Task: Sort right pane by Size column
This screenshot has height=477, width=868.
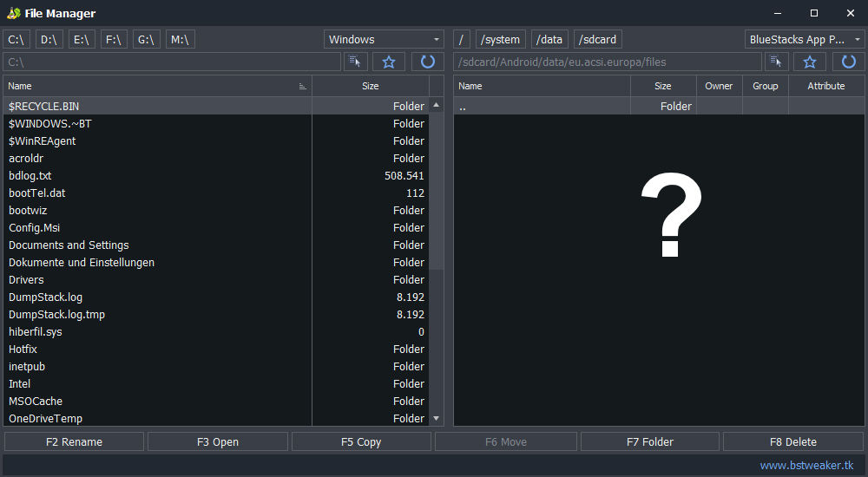Action: 663,86
